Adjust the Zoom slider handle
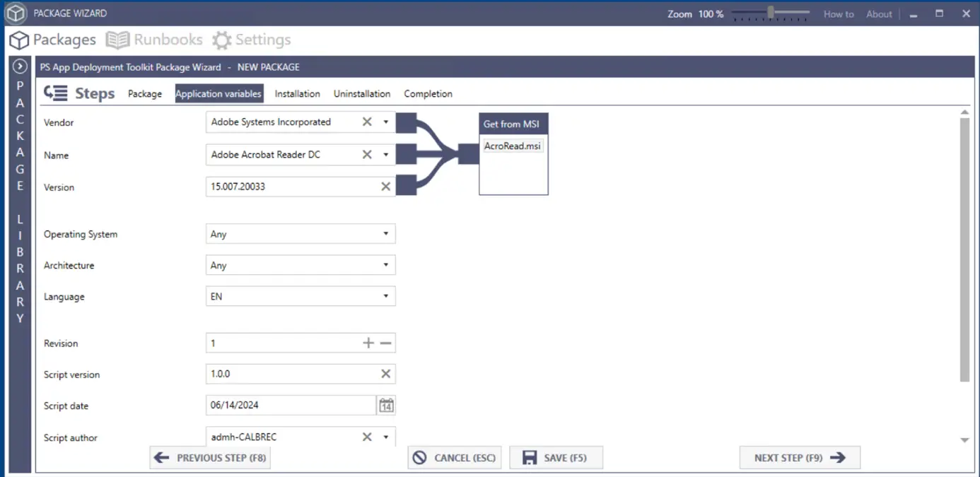The width and height of the screenshot is (980, 477). point(771,12)
